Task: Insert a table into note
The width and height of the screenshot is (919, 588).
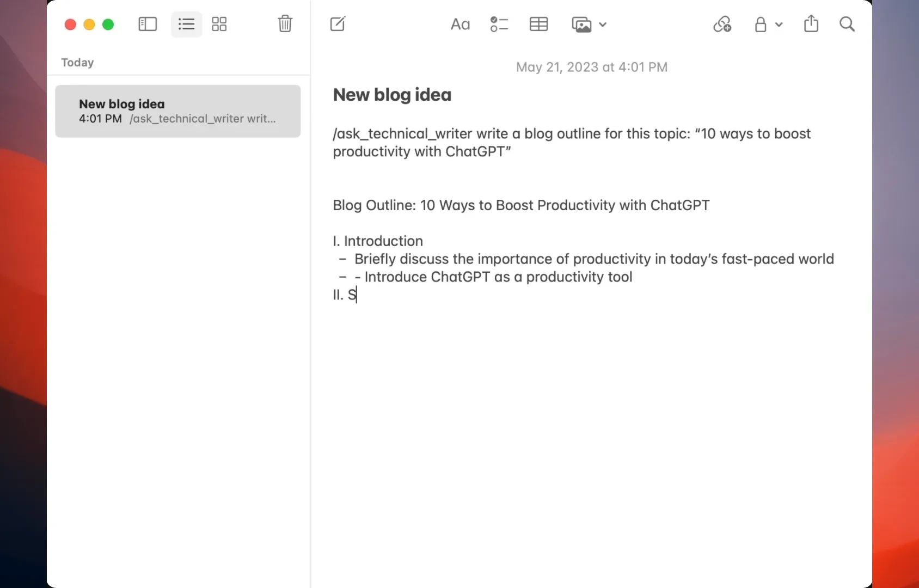Action: coord(538,24)
